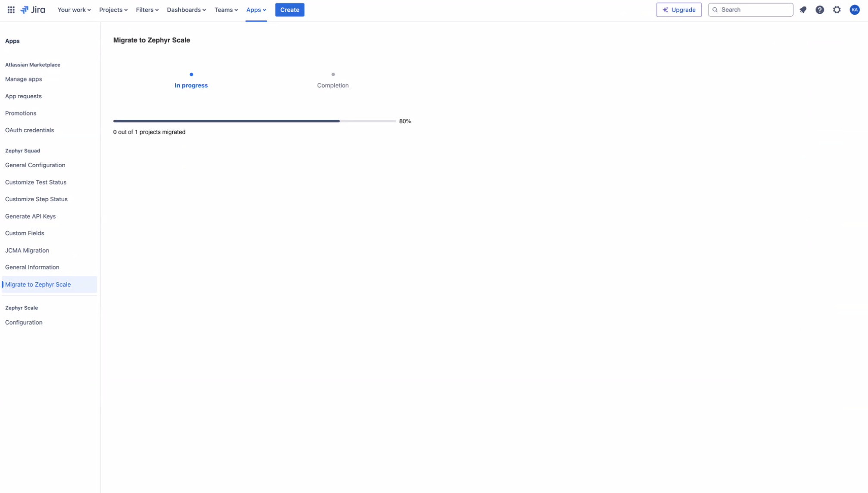
Task: Click the Completion step label
Action: click(333, 85)
